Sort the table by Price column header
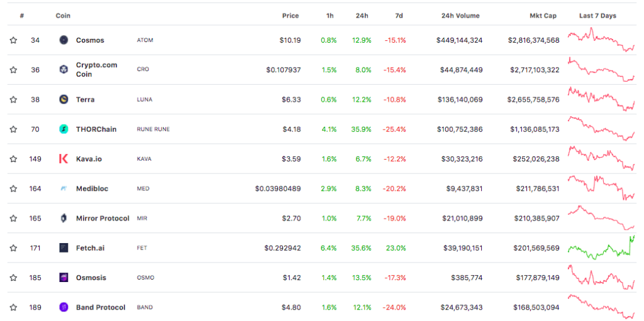 (x=290, y=16)
